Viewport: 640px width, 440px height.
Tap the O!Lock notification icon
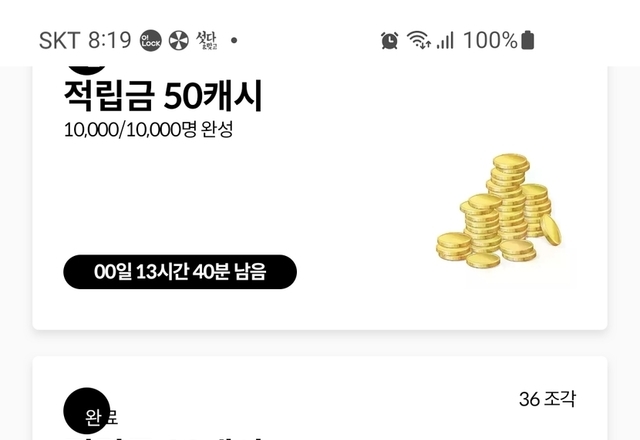pos(151,41)
